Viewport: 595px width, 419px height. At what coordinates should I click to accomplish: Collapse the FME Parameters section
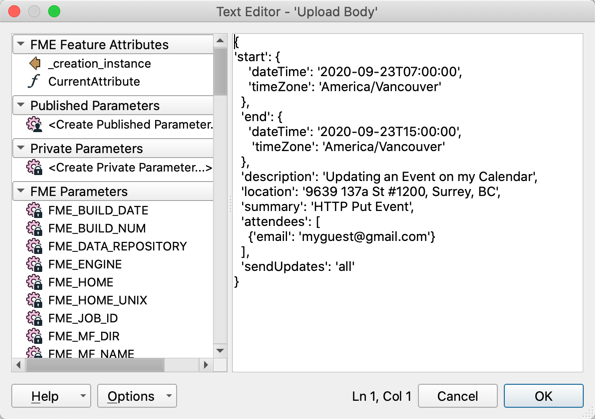coord(21,191)
